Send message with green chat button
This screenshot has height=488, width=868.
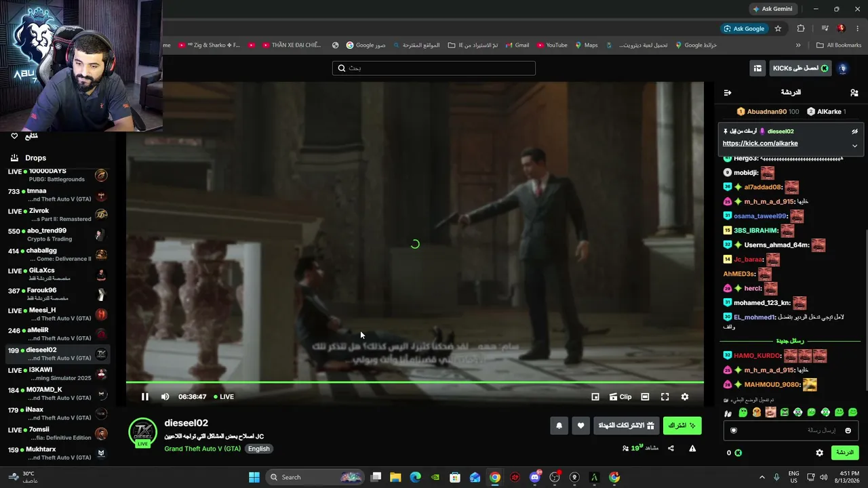[x=844, y=453]
